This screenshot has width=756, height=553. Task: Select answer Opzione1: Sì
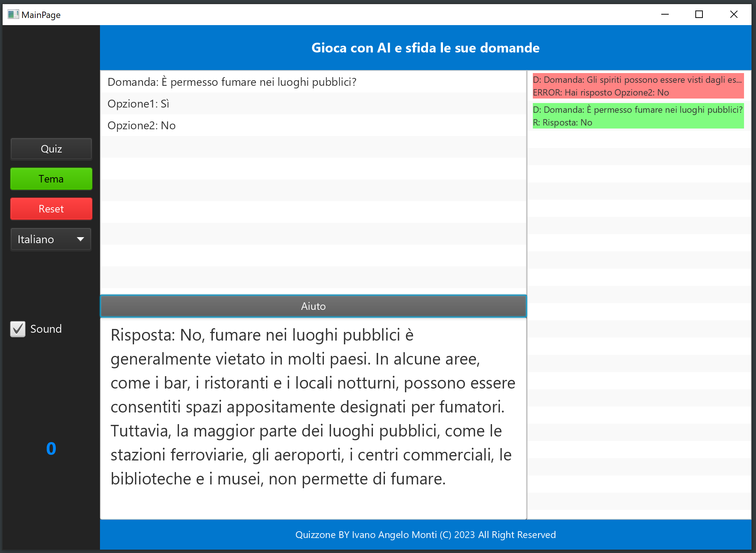click(x=139, y=104)
